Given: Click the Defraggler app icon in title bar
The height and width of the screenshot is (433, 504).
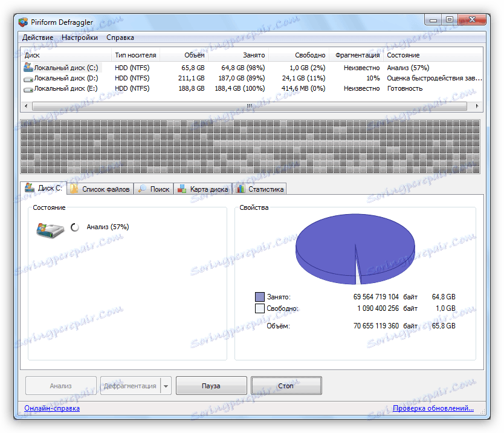Looking at the screenshot, I should (x=23, y=22).
